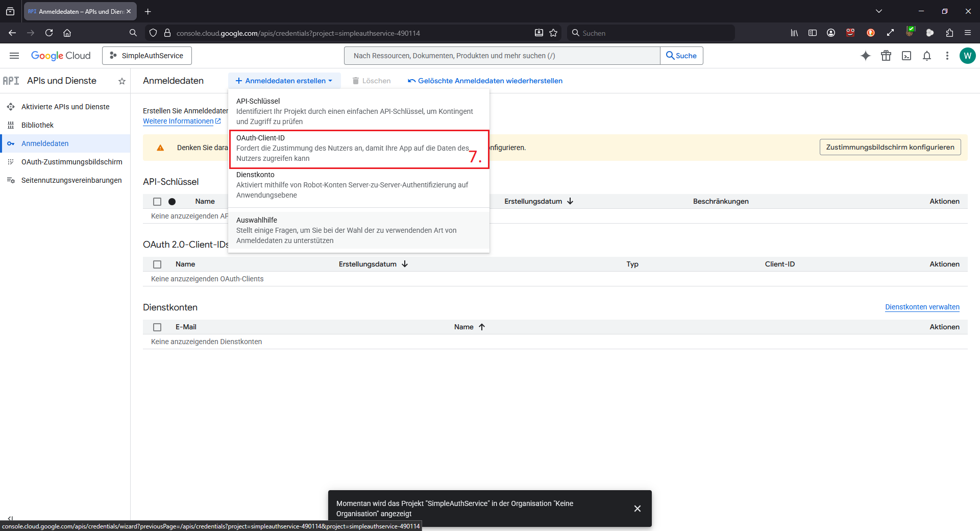Open a new browser tab

(148, 11)
